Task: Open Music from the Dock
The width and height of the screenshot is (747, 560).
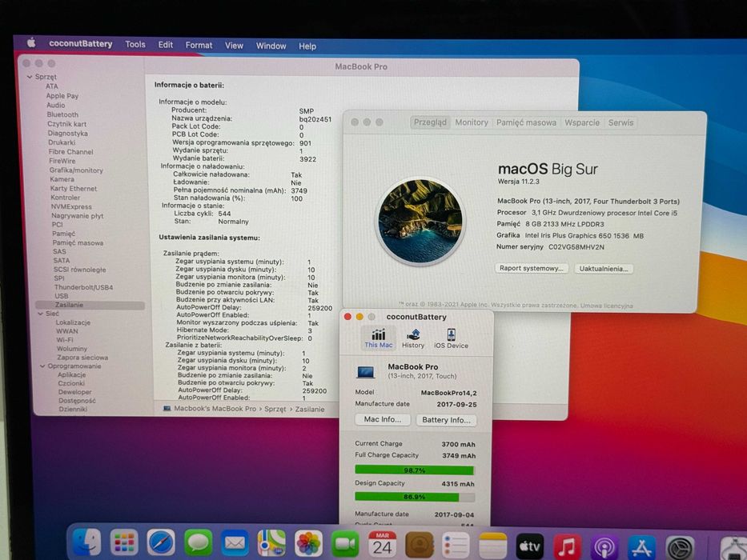Action: pos(567,546)
